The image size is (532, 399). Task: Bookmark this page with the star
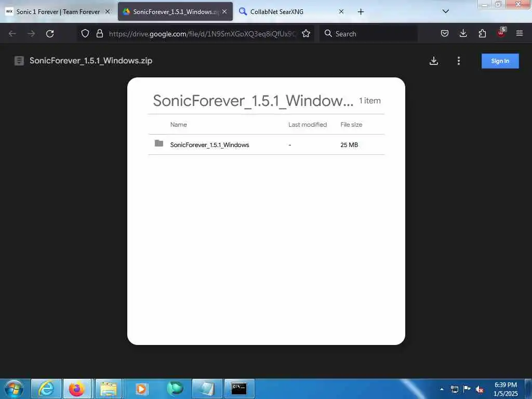click(x=306, y=33)
